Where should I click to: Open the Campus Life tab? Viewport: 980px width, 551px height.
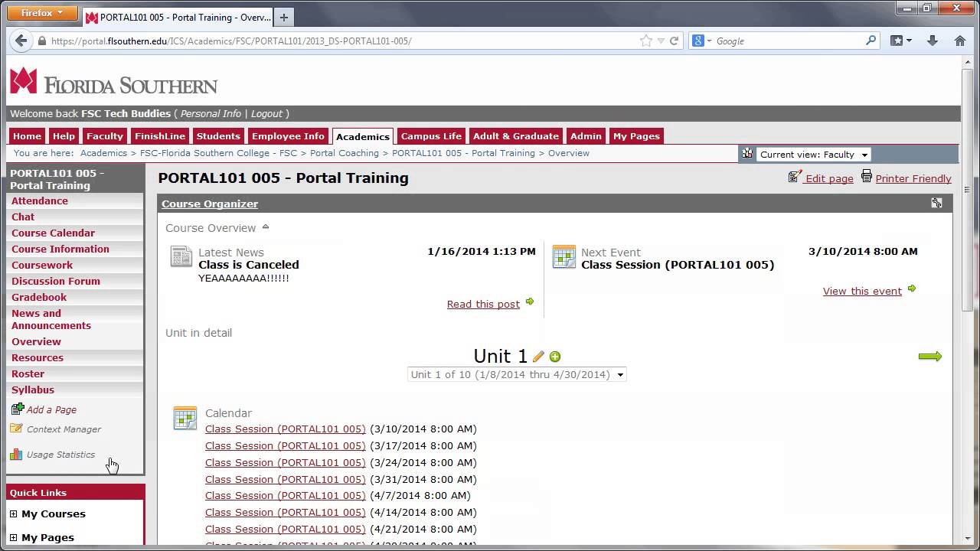point(431,135)
